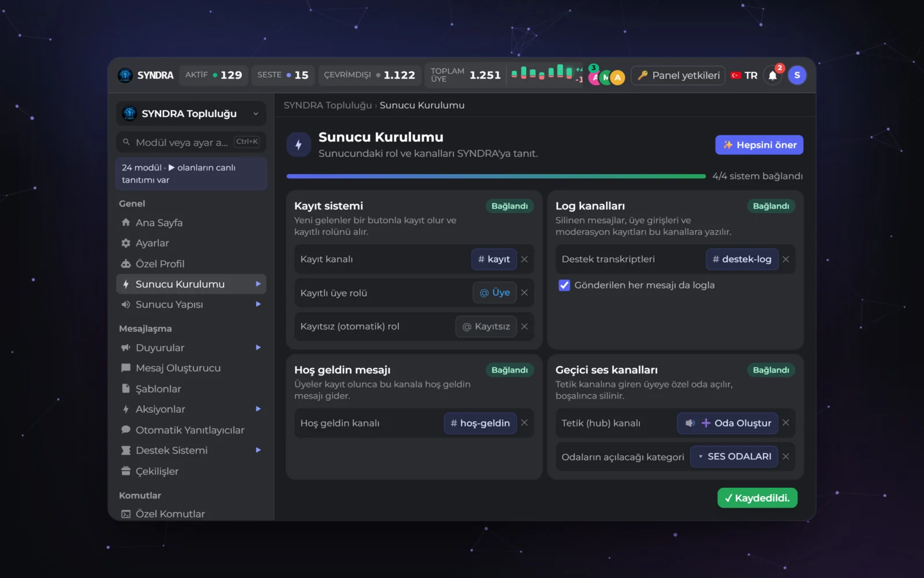This screenshot has height=578, width=924.
Task: Remove the hoş-geldin channel selection
Action: 524,423
